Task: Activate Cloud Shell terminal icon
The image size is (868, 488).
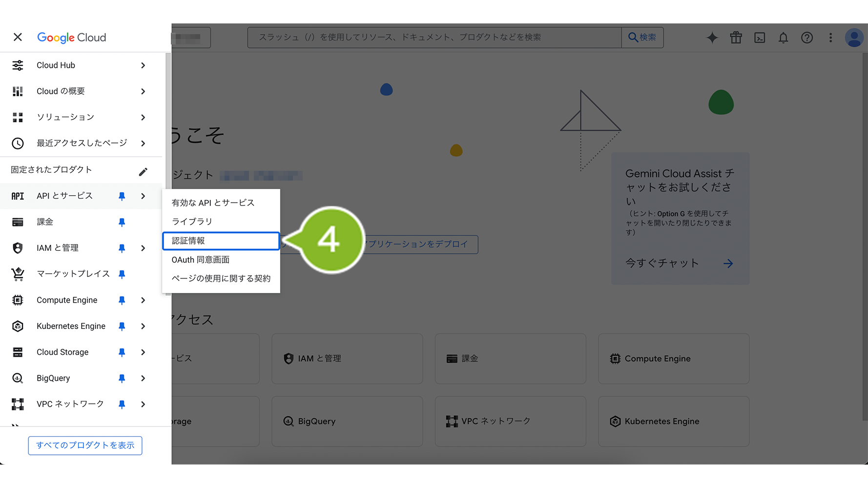Action: [760, 38]
